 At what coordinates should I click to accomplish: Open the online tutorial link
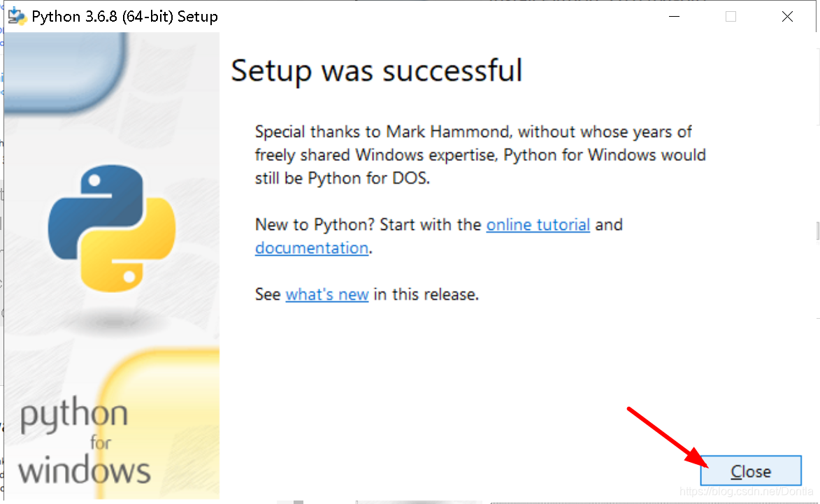click(x=538, y=224)
